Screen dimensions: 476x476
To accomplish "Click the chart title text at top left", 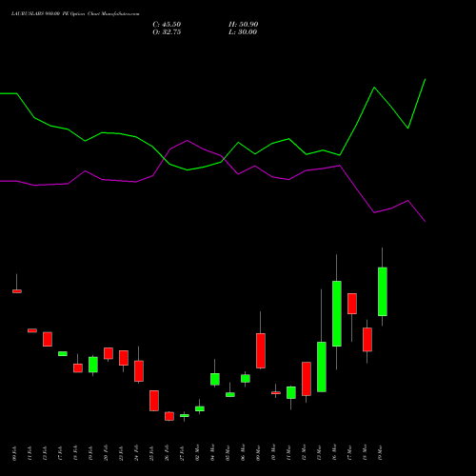I will coord(75,14).
